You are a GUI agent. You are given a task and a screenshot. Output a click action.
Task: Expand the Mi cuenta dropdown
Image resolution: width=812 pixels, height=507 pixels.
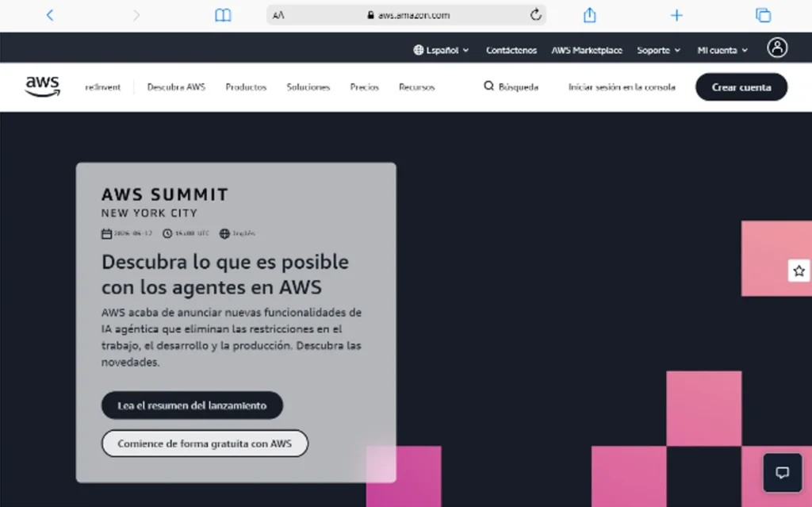pyautogui.click(x=722, y=50)
